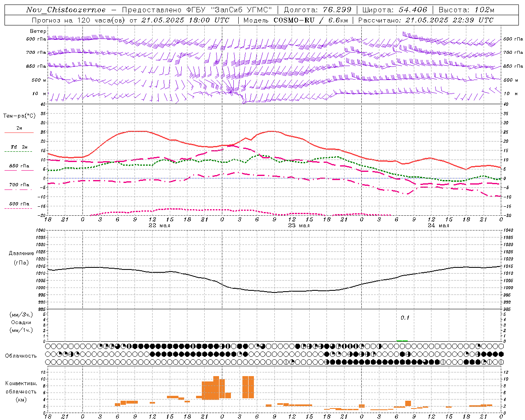Click the Nov_Chistoozernoe station title
The width and height of the screenshot is (525, 420).
click(66, 10)
